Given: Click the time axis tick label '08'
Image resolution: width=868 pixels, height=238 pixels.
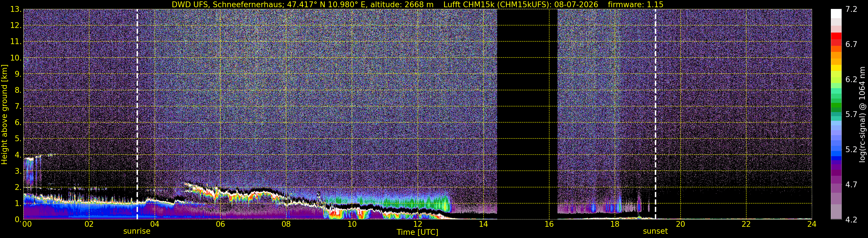Looking at the screenshot, I should (x=286, y=224).
